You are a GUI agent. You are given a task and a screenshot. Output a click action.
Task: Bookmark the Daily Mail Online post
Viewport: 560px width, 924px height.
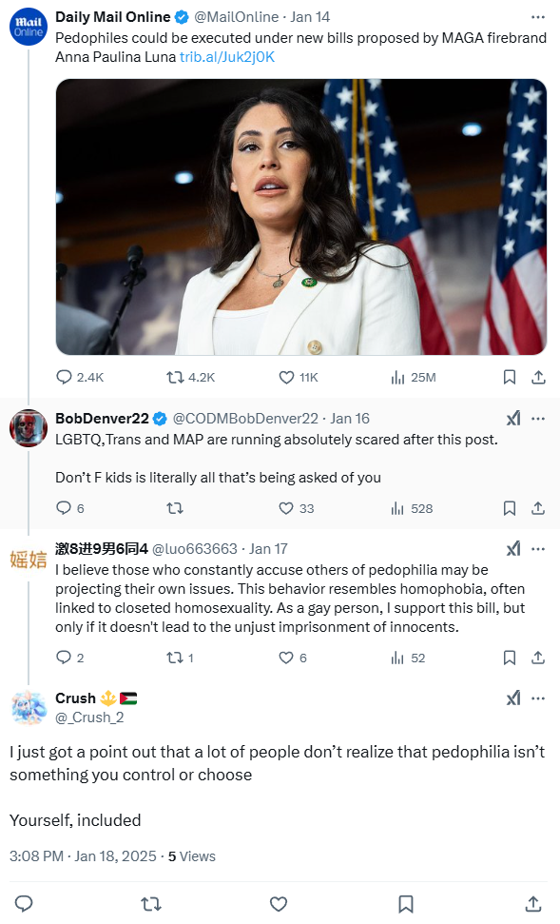click(510, 377)
